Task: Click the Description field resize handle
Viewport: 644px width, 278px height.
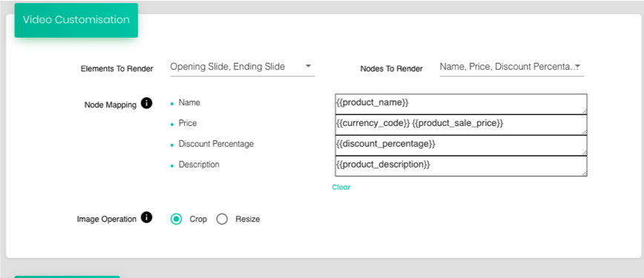Action: tap(585, 173)
